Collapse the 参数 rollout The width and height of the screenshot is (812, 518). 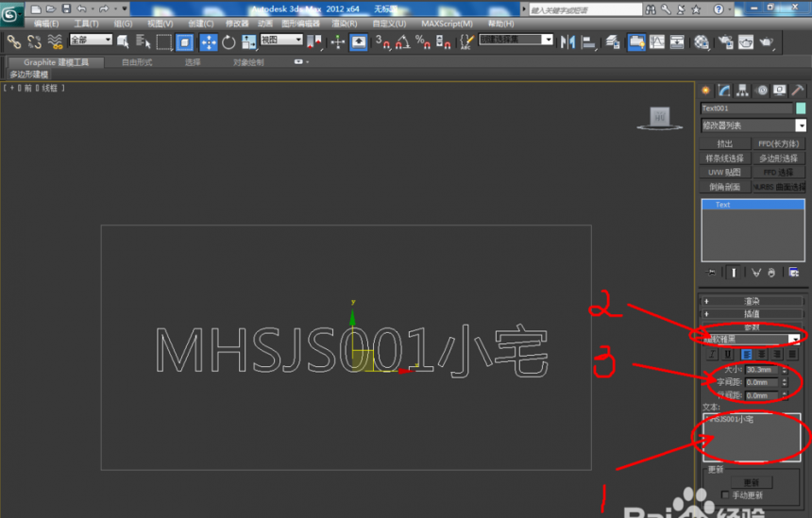tap(752, 327)
